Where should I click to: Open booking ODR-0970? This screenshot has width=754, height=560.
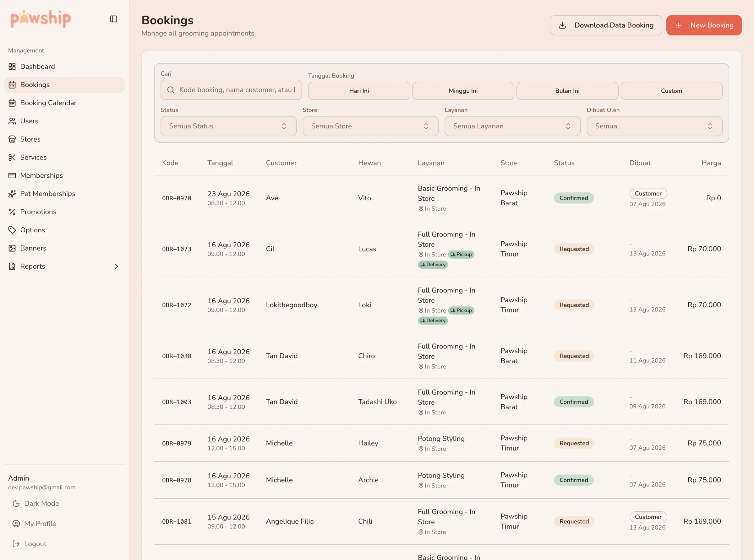click(442, 198)
